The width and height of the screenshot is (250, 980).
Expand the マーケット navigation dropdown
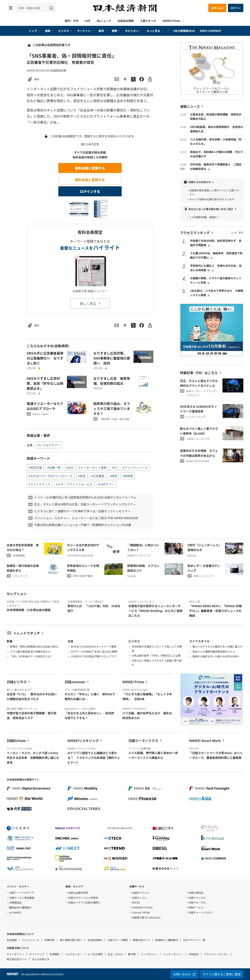(85, 31)
